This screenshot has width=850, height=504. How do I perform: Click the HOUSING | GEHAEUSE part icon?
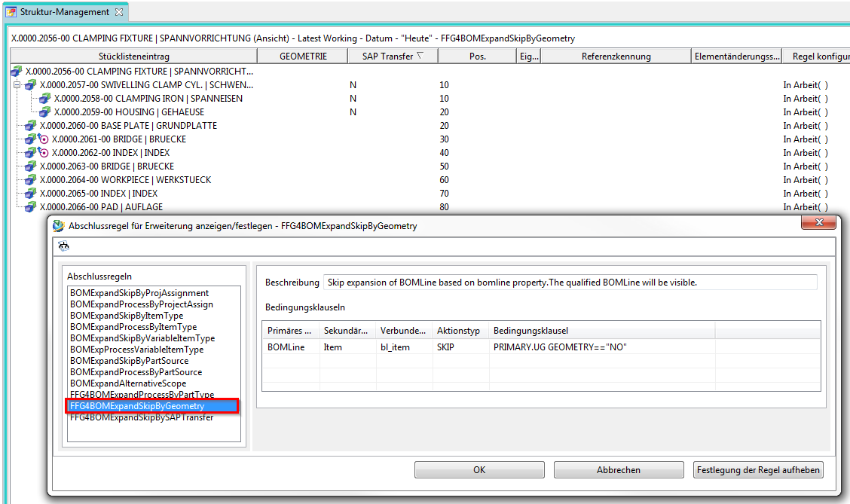click(x=45, y=112)
